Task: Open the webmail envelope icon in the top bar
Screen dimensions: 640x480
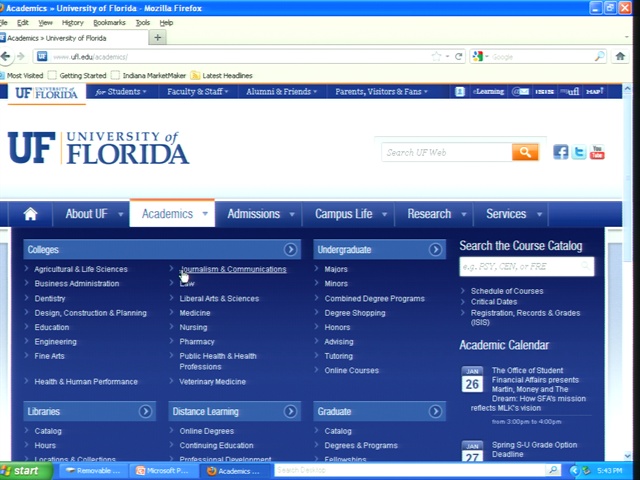Action: [x=521, y=91]
